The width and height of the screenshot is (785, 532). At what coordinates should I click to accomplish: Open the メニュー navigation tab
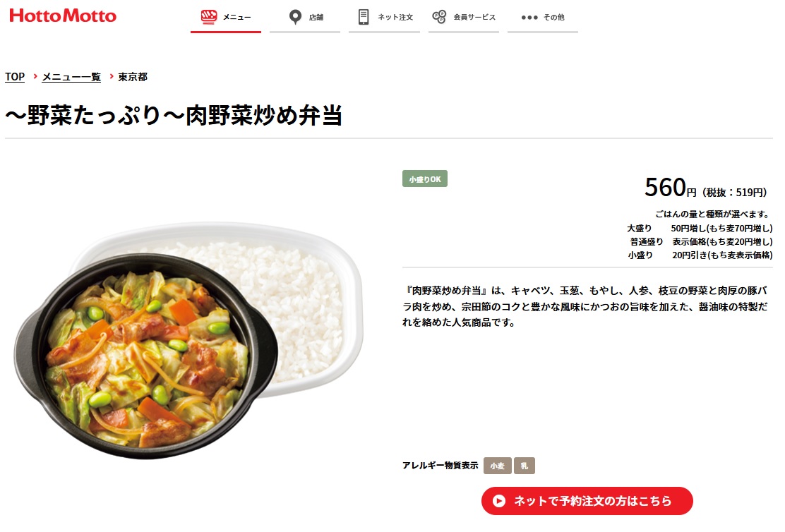tap(226, 18)
